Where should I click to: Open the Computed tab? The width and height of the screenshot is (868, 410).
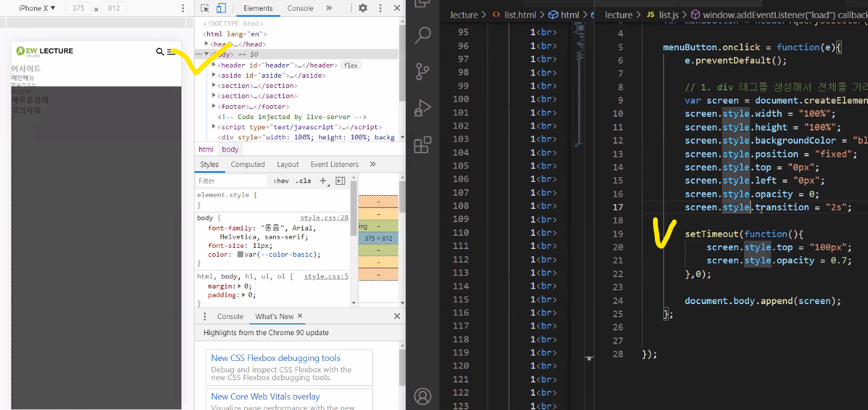point(248,165)
